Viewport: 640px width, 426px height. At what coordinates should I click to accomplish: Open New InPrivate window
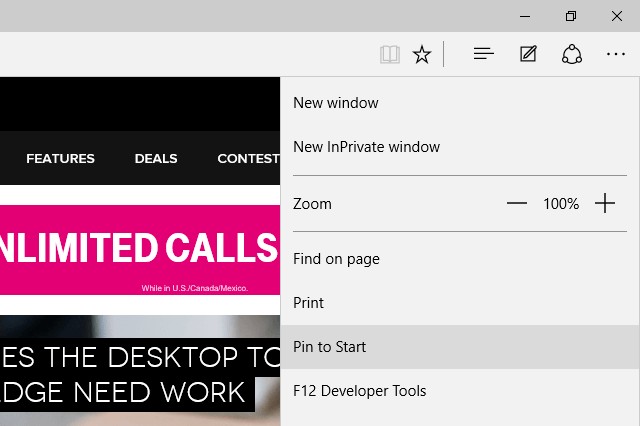pyautogui.click(x=460, y=147)
